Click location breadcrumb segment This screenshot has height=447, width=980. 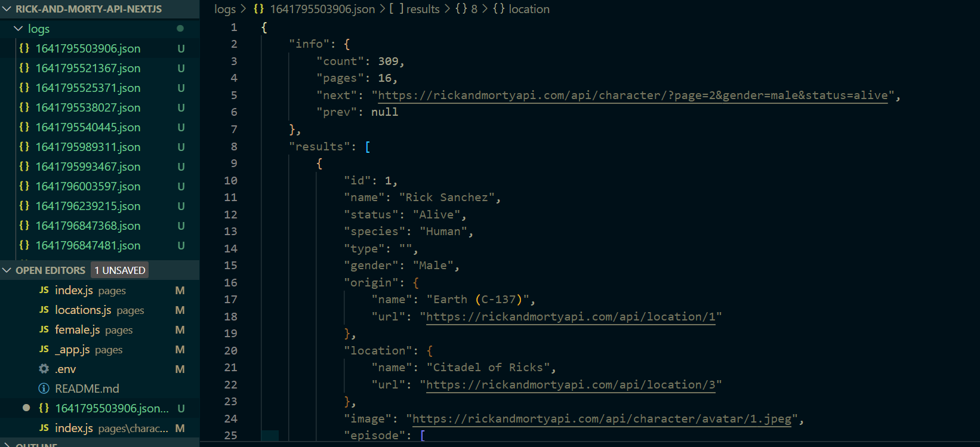(521, 9)
